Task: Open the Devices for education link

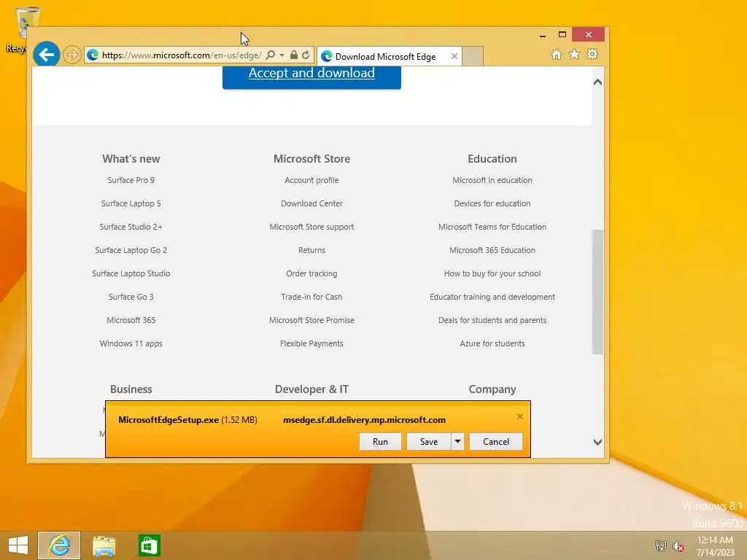Action: click(492, 203)
